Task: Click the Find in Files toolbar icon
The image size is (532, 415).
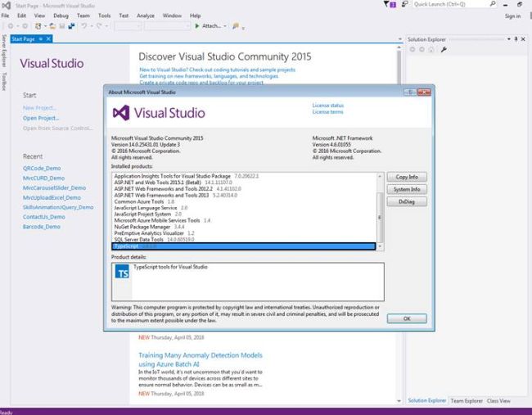Action: click(x=236, y=26)
